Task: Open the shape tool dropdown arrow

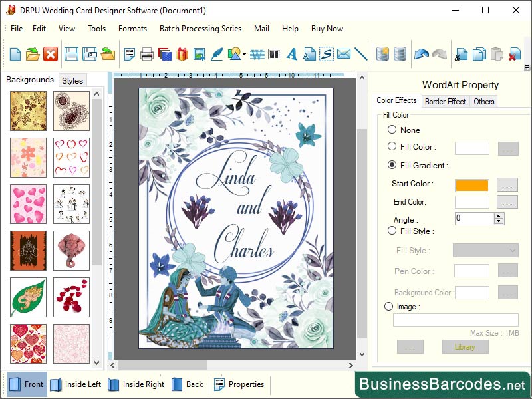Action: pyautogui.click(x=244, y=54)
